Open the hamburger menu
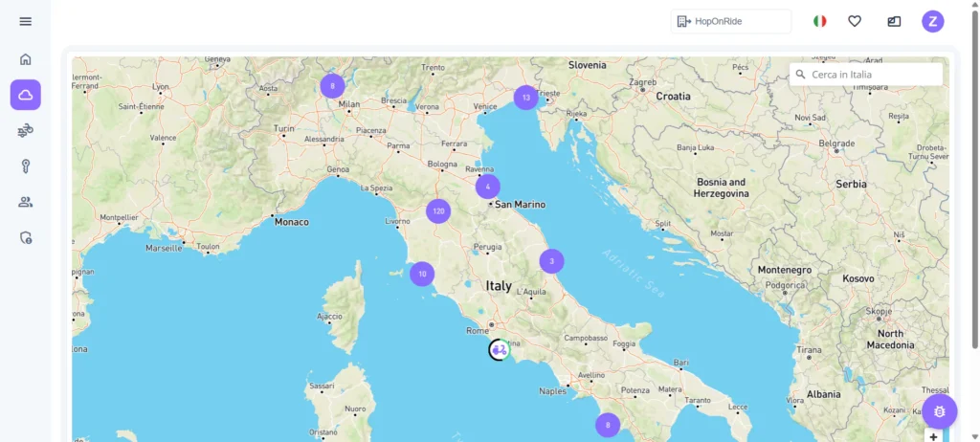The image size is (980, 442). [25, 21]
